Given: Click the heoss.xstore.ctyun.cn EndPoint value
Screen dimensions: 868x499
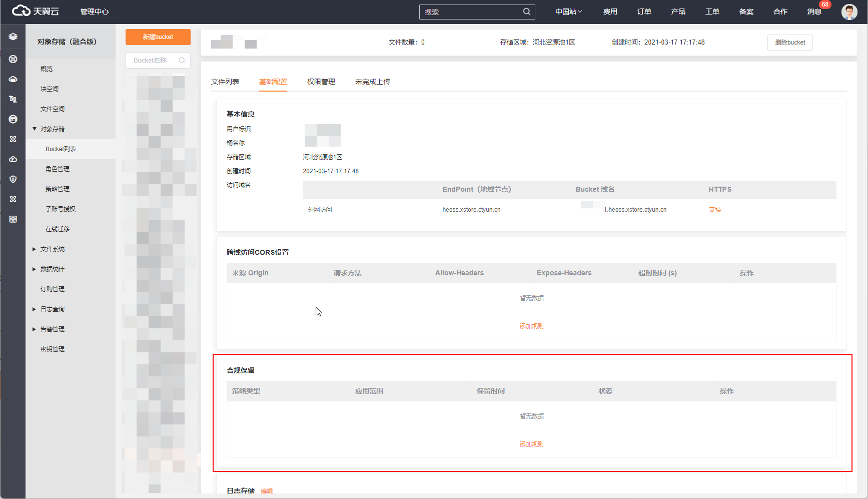Looking at the screenshot, I should coord(471,210).
